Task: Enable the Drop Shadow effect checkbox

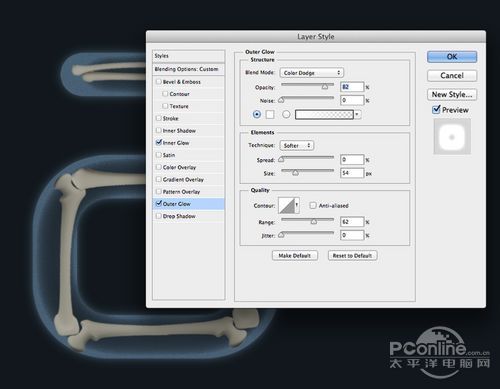Action: (x=159, y=216)
